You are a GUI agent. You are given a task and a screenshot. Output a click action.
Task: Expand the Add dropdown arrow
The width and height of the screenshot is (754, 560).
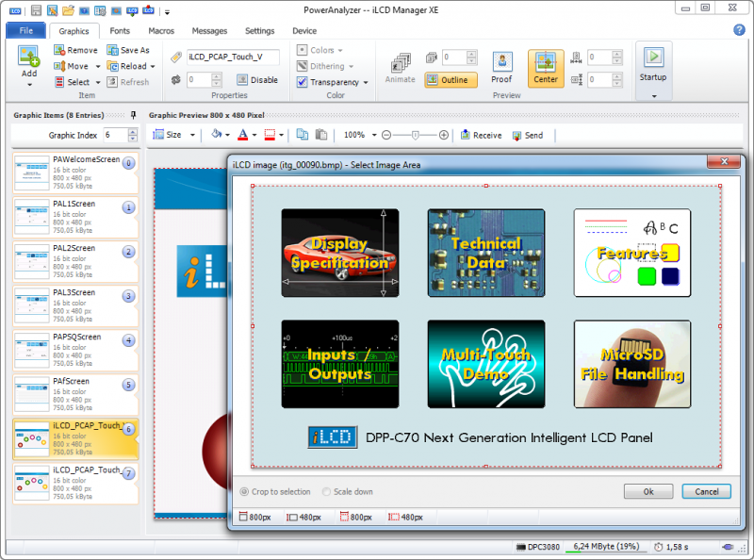coord(29,85)
